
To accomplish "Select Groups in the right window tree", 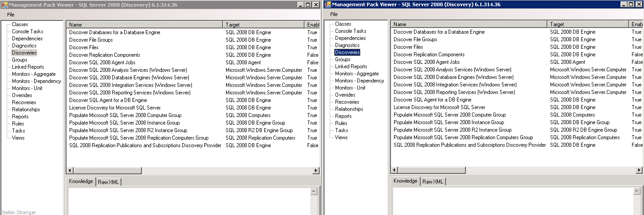I will pyautogui.click(x=343, y=59).
